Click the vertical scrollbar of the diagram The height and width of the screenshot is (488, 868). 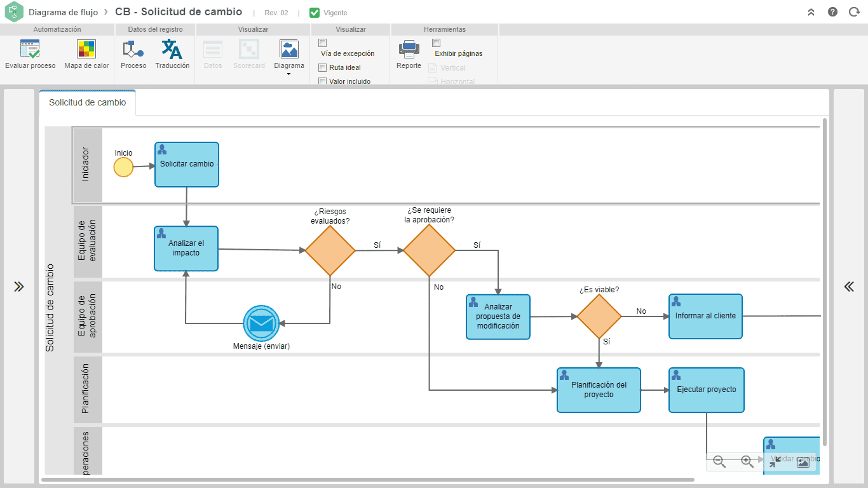point(825,281)
